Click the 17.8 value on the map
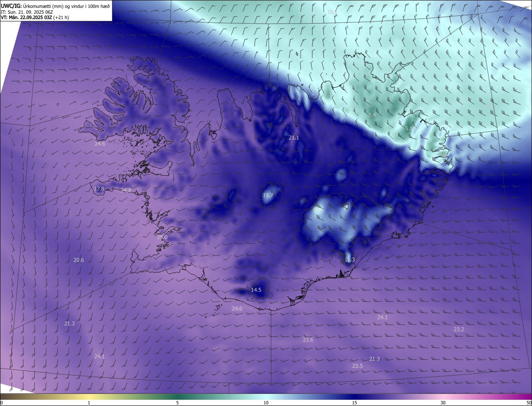The width and height of the screenshot is (532, 406). point(99,189)
